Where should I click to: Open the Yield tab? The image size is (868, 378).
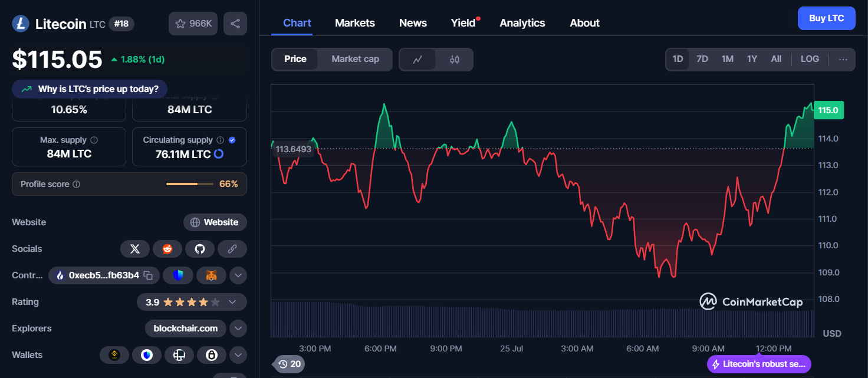pos(463,23)
